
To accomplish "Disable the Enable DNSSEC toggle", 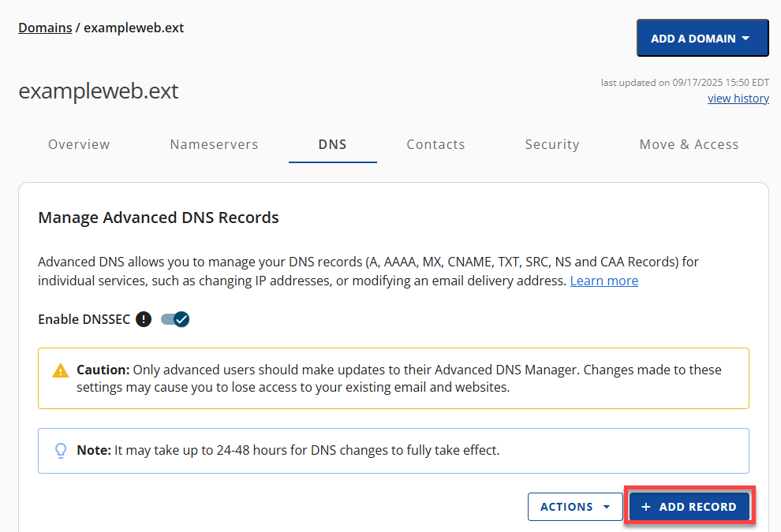I will 175,319.
